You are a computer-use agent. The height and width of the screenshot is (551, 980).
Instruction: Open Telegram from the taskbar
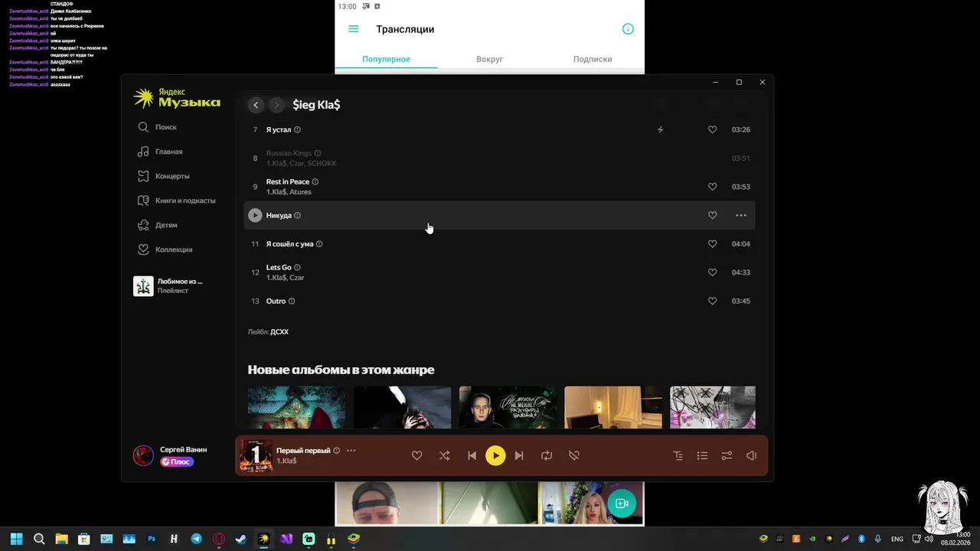pos(196,539)
